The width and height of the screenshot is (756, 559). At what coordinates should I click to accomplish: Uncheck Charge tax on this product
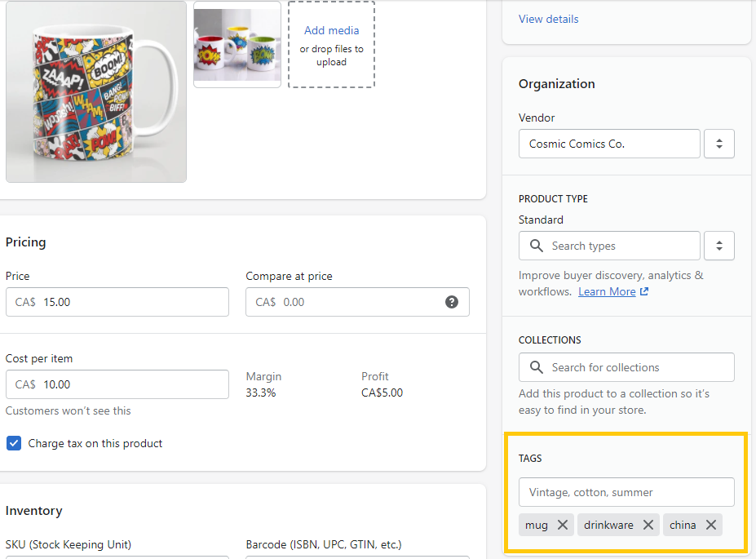click(x=14, y=443)
